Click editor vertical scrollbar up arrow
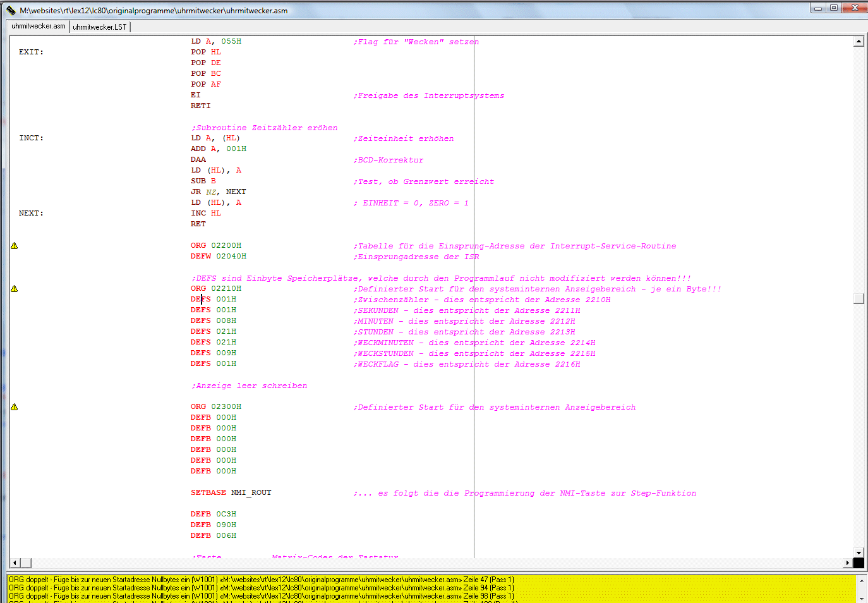Image resolution: width=868 pixels, height=603 pixels. click(x=859, y=42)
